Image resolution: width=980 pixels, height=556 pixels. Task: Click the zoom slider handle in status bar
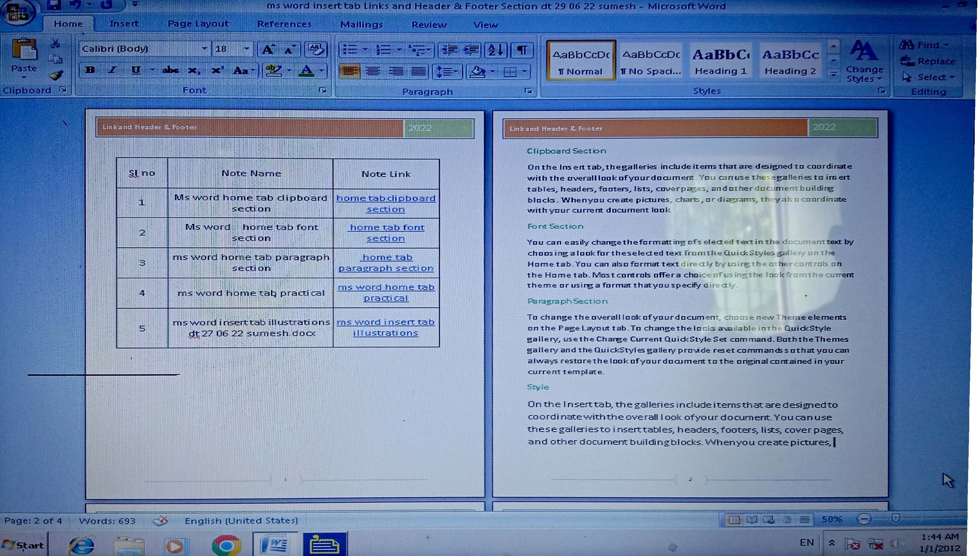896,518
